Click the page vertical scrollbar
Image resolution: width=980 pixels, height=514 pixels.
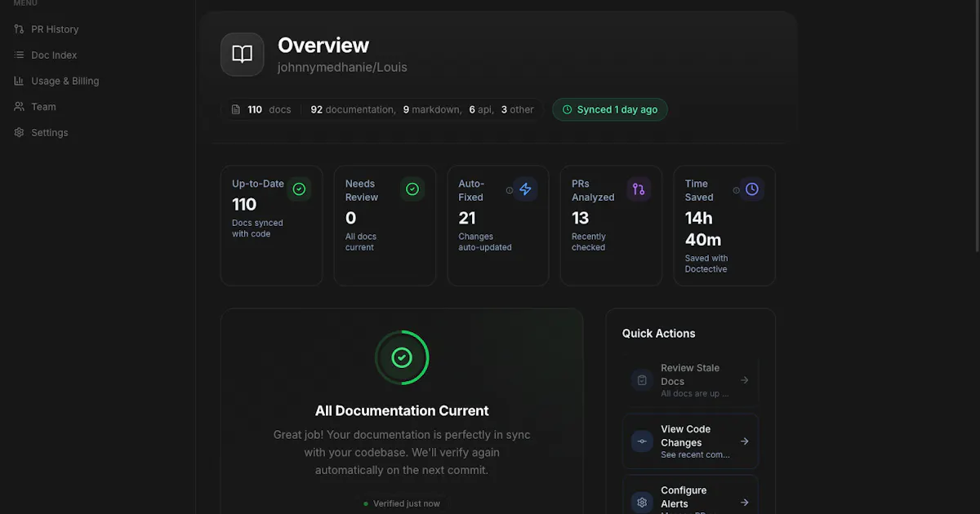977,126
